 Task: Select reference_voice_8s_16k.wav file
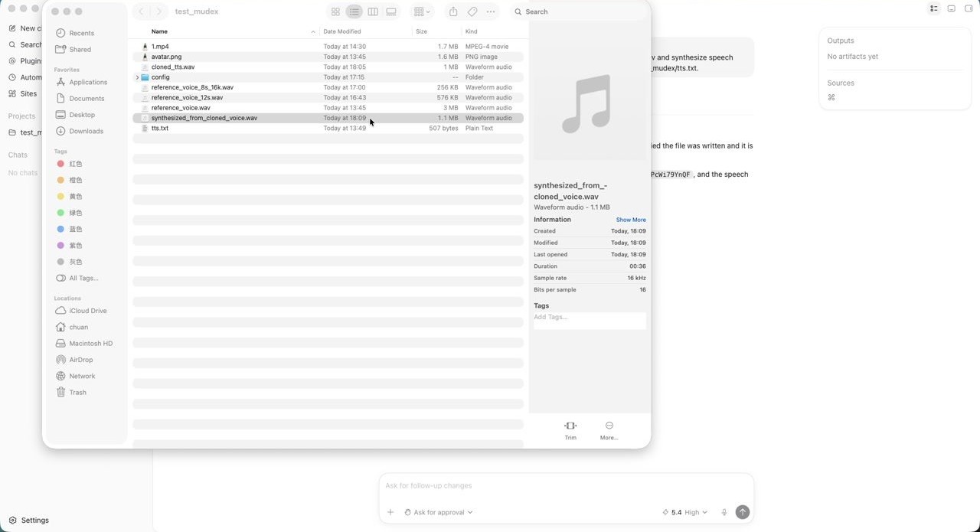click(328, 87)
